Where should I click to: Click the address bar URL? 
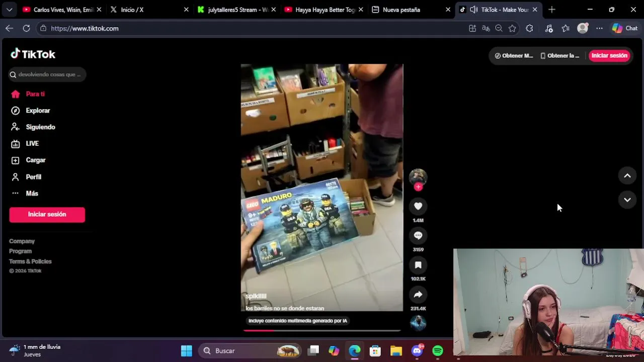(85, 29)
